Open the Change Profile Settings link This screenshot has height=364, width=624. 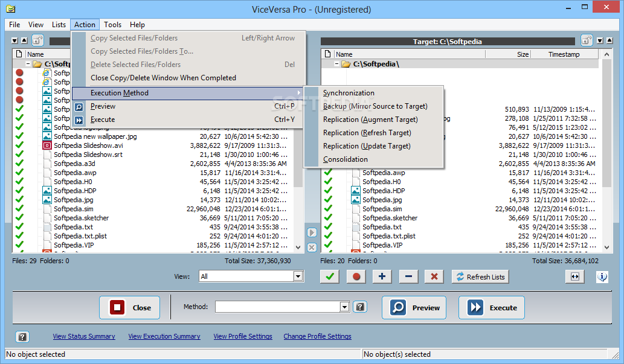(x=318, y=337)
